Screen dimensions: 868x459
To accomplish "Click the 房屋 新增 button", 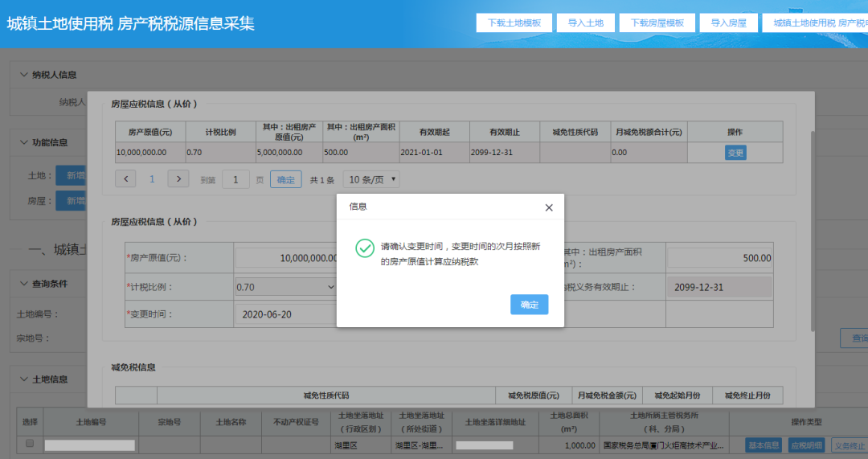I will coord(72,200).
